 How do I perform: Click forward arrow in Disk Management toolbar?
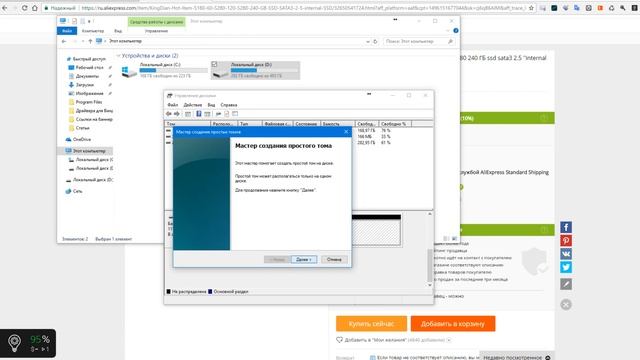pos(177,114)
